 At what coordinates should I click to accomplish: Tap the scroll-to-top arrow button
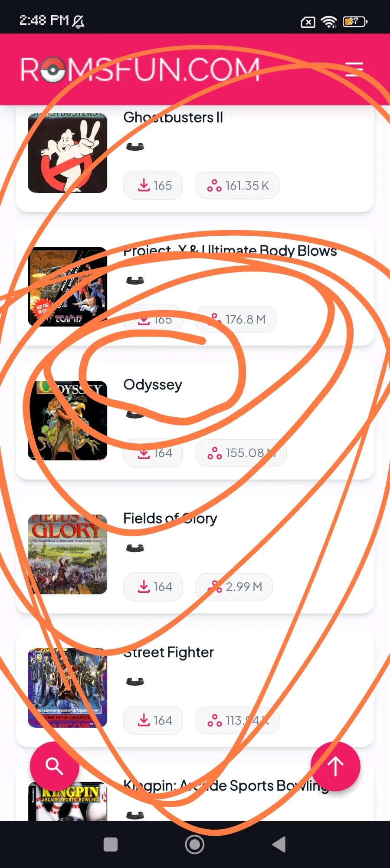point(335,766)
